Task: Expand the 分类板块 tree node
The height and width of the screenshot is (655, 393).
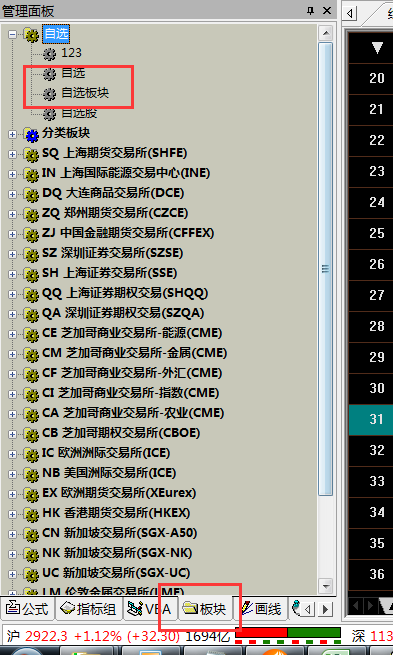Action: point(13,134)
